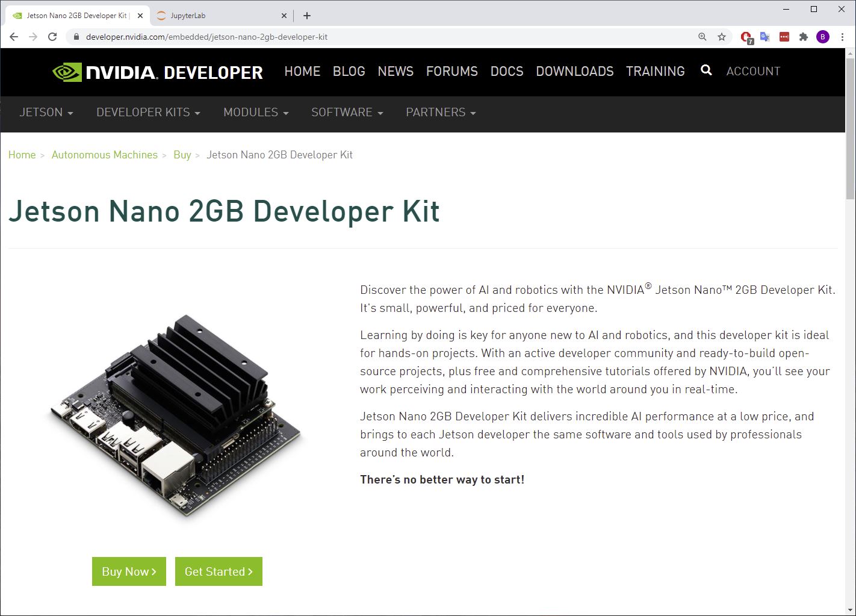This screenshot has width=856, height=616.
Task: Click the NVIDIA site search magnifier icon
Action: [x=706, y=70]
